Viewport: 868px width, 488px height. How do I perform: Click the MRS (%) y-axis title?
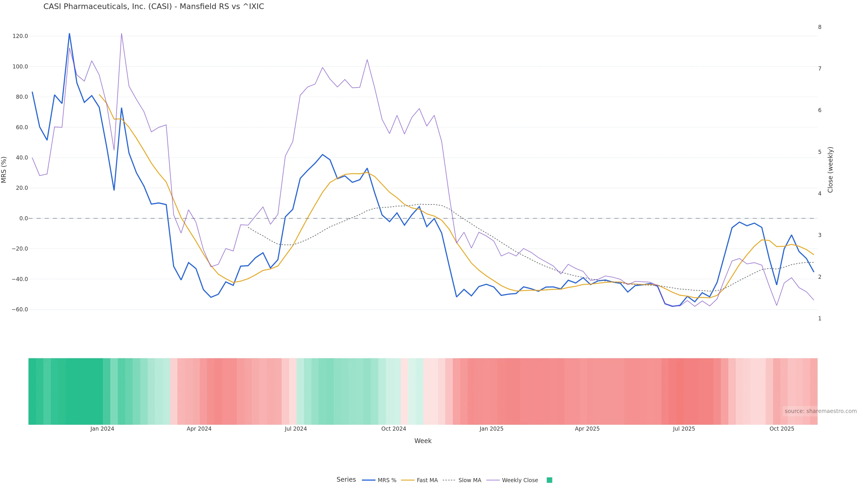coord(4,170)
